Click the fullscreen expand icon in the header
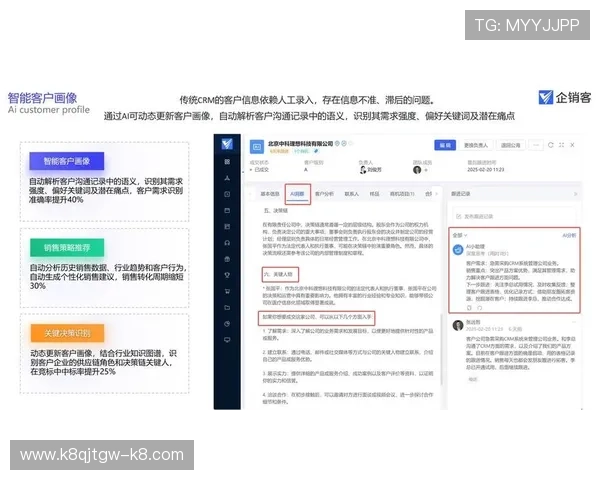This screenshot has width=600, height=480. coord(561,145)
